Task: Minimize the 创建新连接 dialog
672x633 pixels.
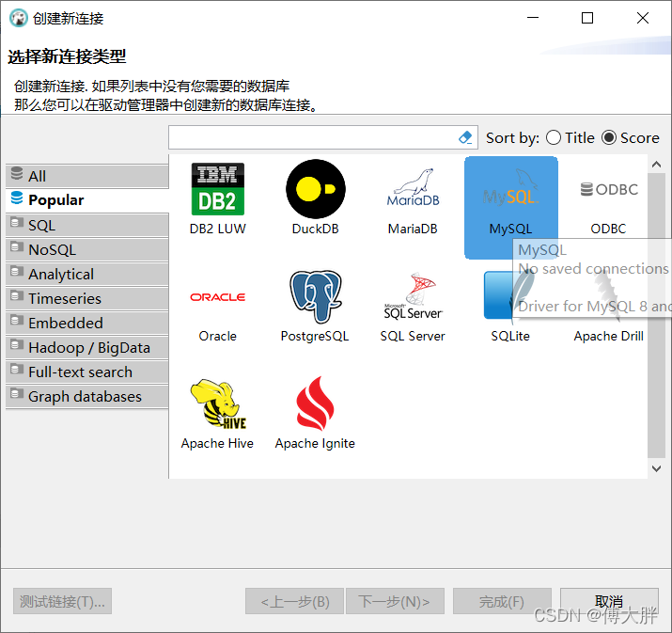Action: point(533,18)
